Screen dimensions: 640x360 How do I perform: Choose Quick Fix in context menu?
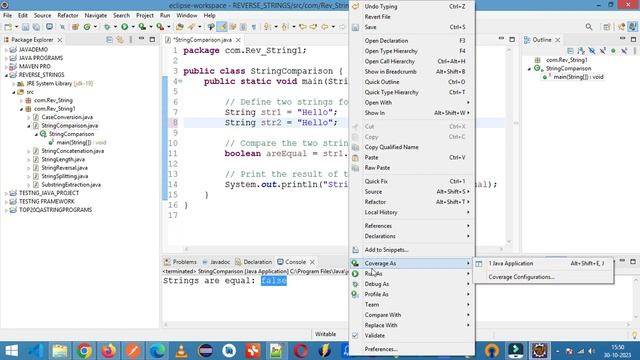[412, 181]
